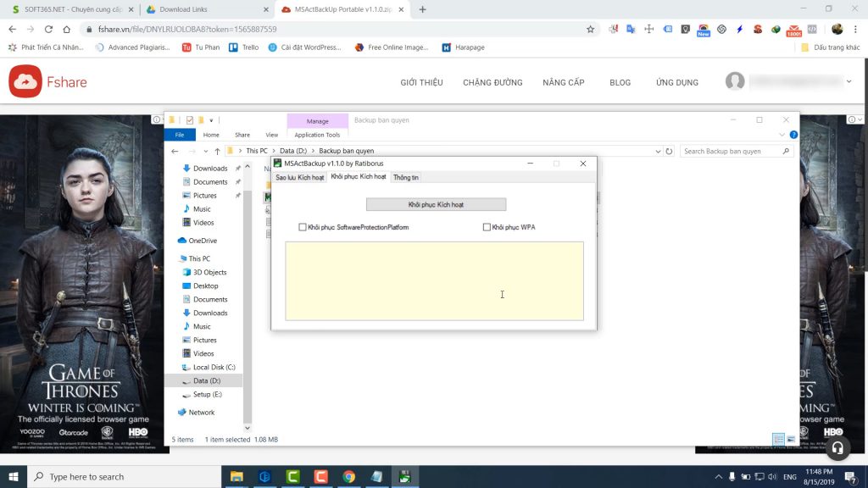Open the Chrome menu three-dot icon
Screen dimensions: 868x488
(855, 30)
